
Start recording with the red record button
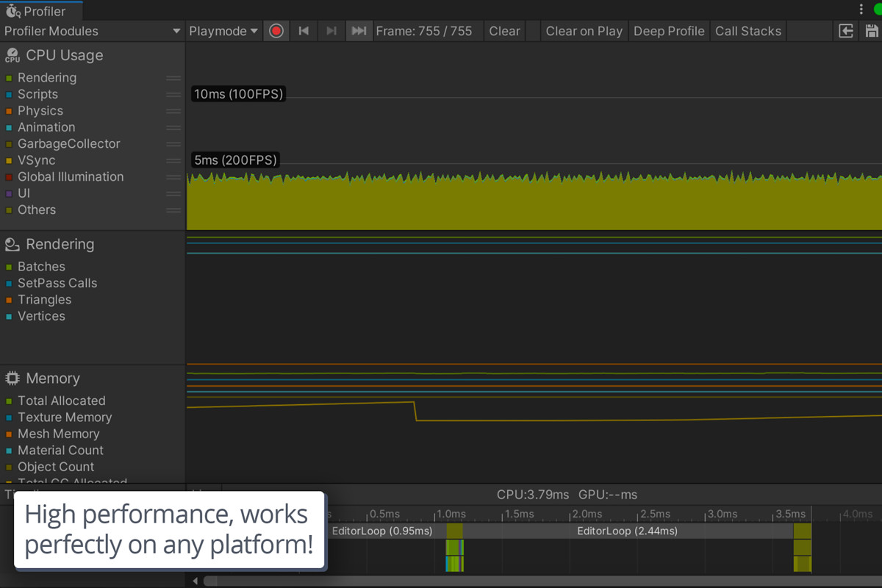tap(276, 31)
